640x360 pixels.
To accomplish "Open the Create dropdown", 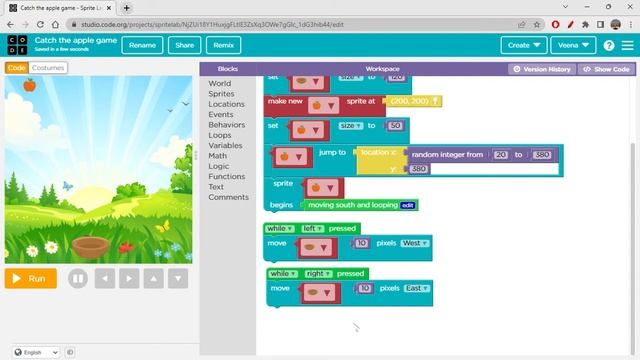I will tap(524, 45).
